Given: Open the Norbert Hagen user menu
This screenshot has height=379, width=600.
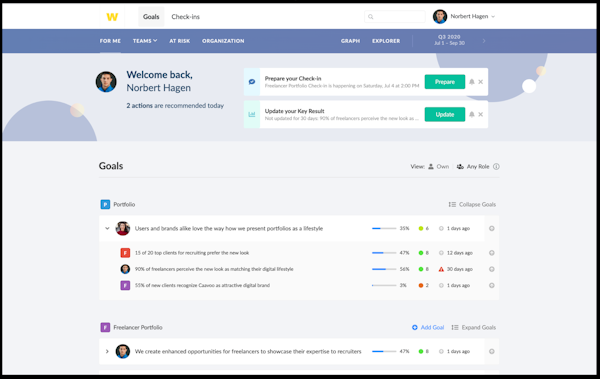Looking at the screenshot, I should pyautogui.click(x=473, y=16).
